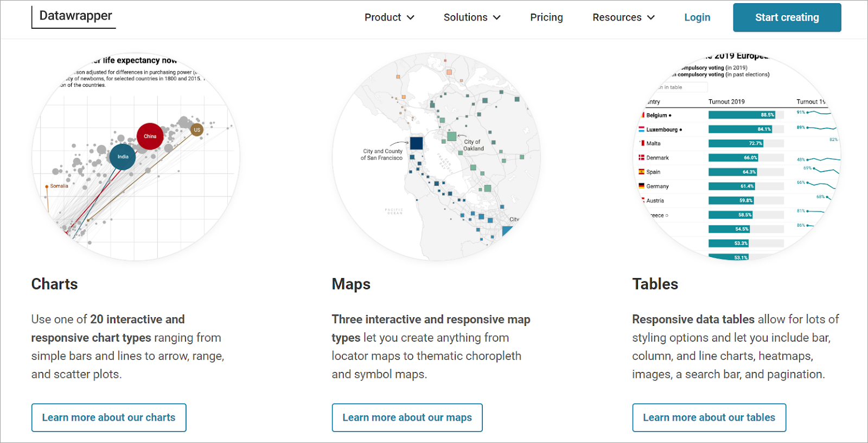Click the Luxembourg 84.1% turnout bar
This screenshot has width=868, height=443.
click(x=740, y=129)
